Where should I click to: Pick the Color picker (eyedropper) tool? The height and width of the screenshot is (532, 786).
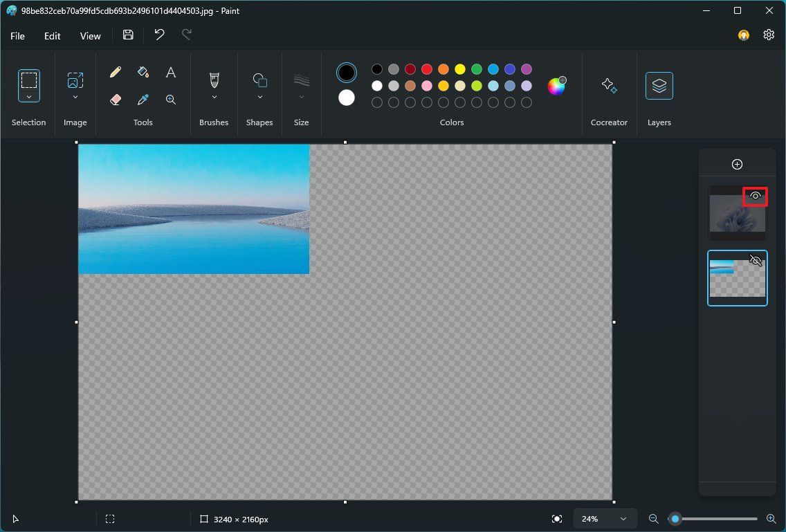[x=143, y=99]
